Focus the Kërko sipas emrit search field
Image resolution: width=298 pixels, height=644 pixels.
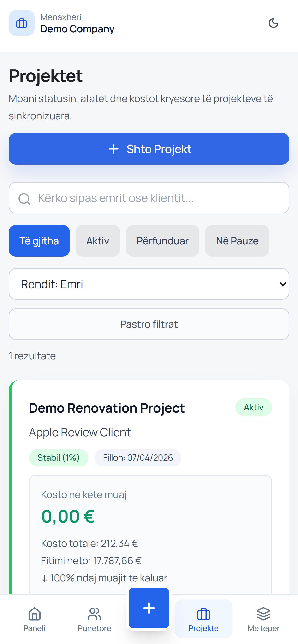pos(149,198)
